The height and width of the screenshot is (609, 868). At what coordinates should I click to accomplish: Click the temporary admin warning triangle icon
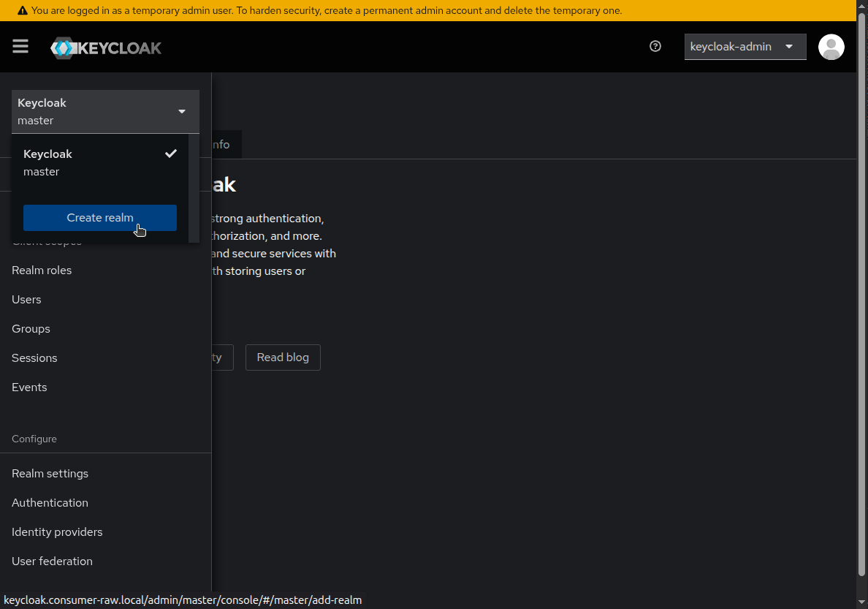point(23,10)
